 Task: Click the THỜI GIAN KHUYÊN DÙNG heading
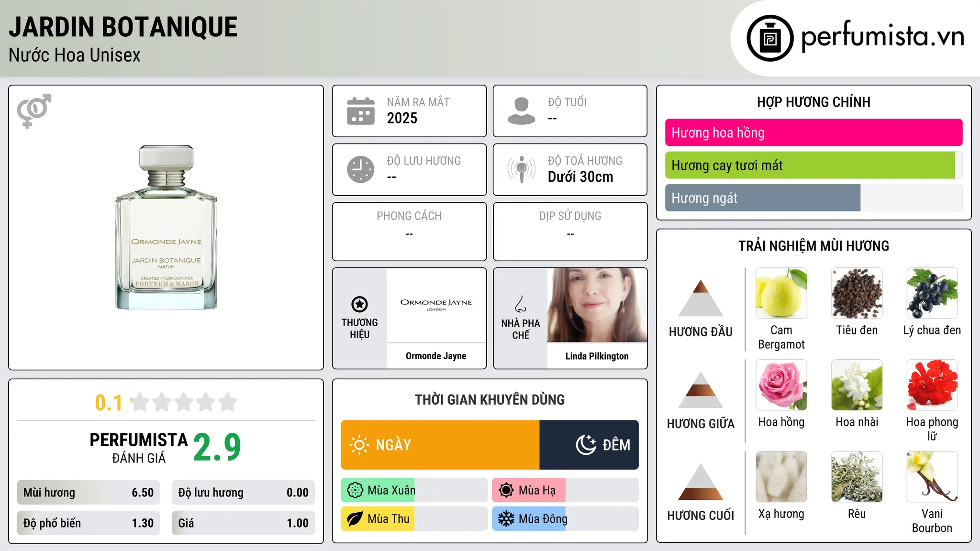coord(490,399)
